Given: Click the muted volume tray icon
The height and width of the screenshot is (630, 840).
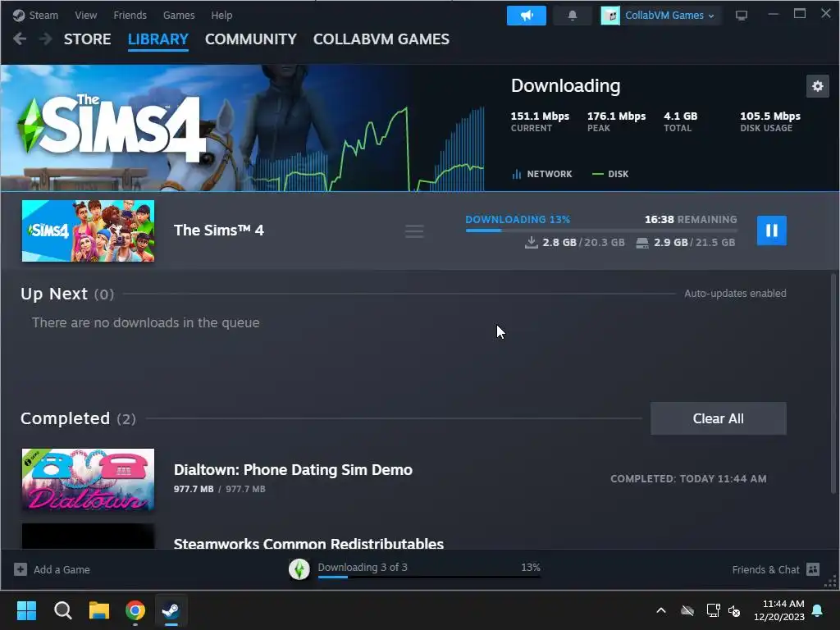Looking at the screenshot, I should tap(734, 610).
